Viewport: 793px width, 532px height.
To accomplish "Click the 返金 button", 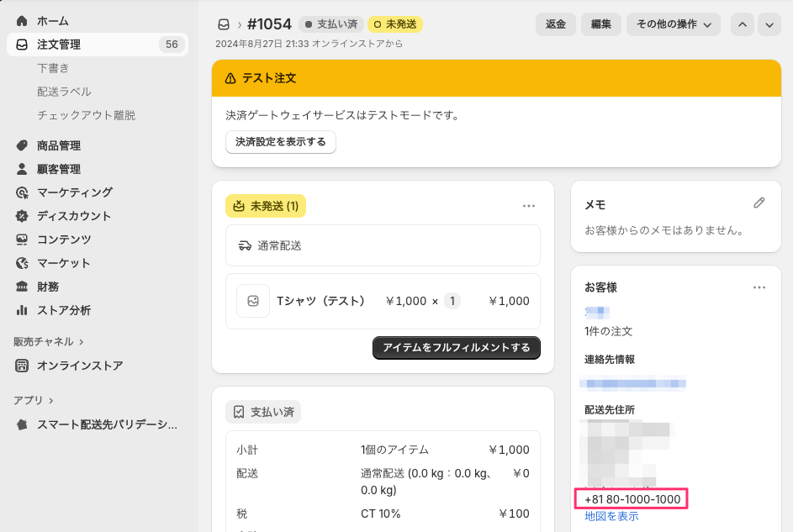I will [556, 24].
